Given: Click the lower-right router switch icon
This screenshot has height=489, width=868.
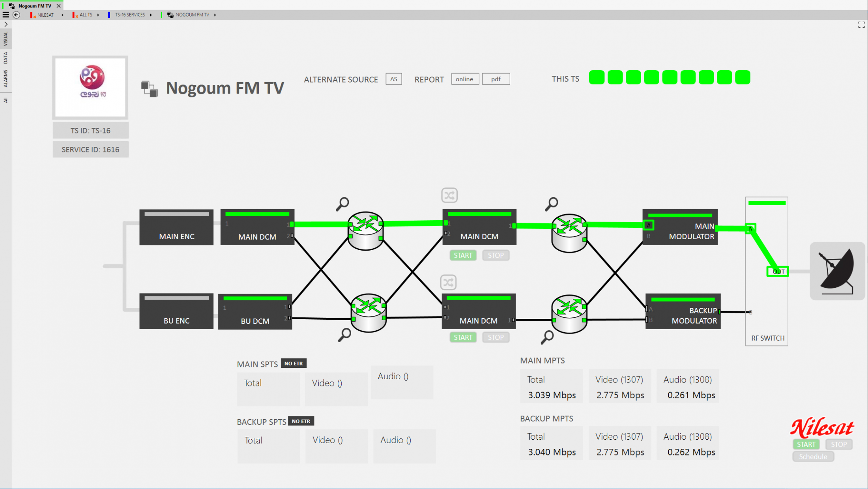Looking at the screenshot, I should click(x=569, y=314).
